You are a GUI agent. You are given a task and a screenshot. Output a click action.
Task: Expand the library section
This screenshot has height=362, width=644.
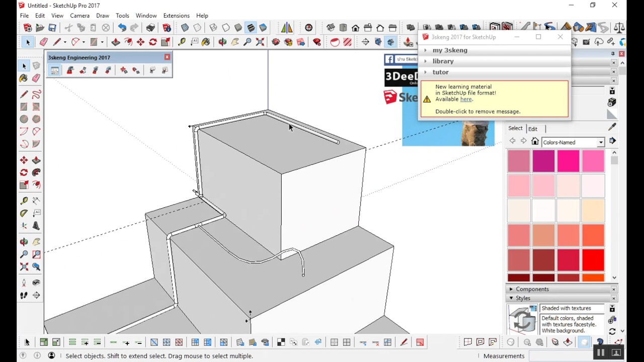coord(495,61)
